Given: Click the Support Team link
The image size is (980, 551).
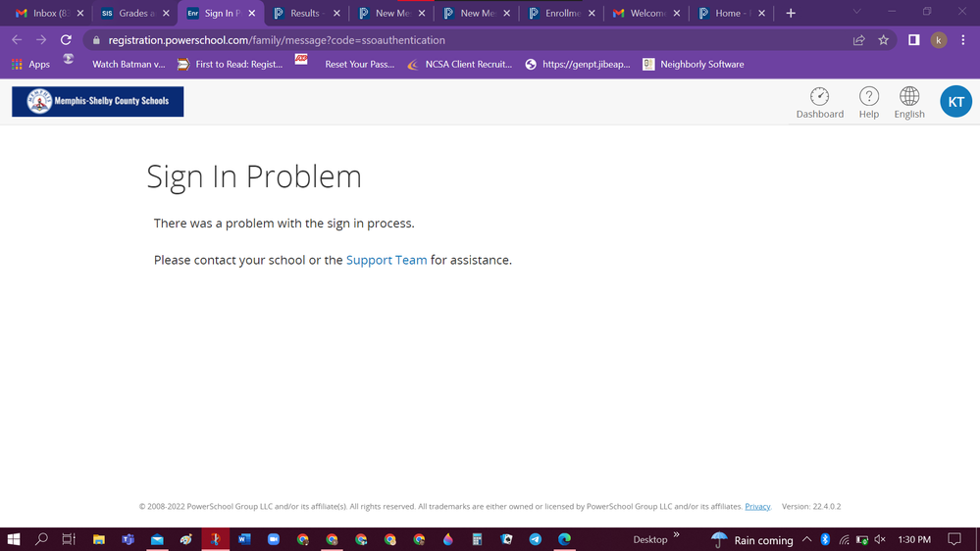Looking at the screenshot, I should coord(387,260).
